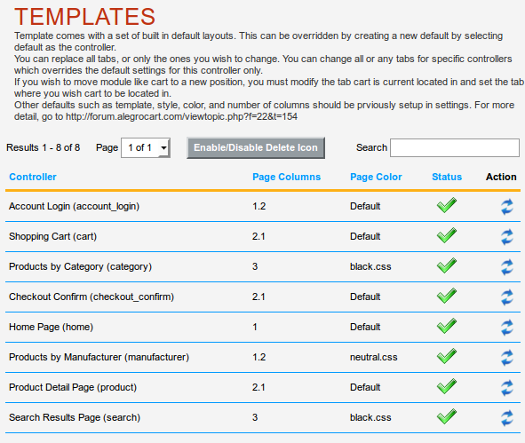Click update icon for Product Detail Page
The width and height of the screenshot is (525, 443).
[507, 387]
